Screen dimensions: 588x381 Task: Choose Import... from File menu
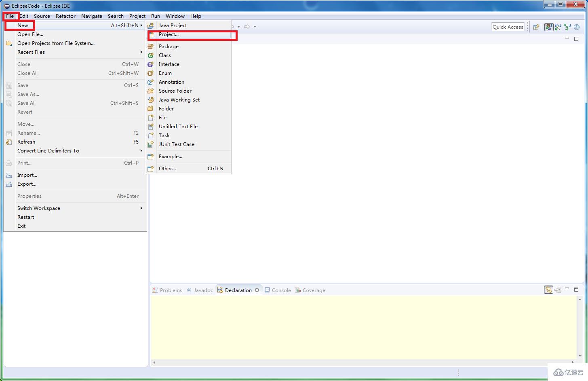(75, 175)
